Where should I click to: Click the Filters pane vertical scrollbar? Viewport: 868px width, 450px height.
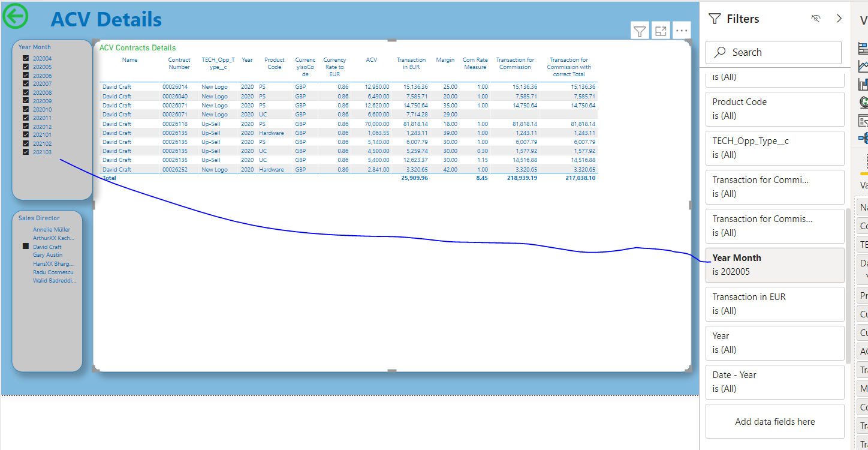click(x=848, y=286)
